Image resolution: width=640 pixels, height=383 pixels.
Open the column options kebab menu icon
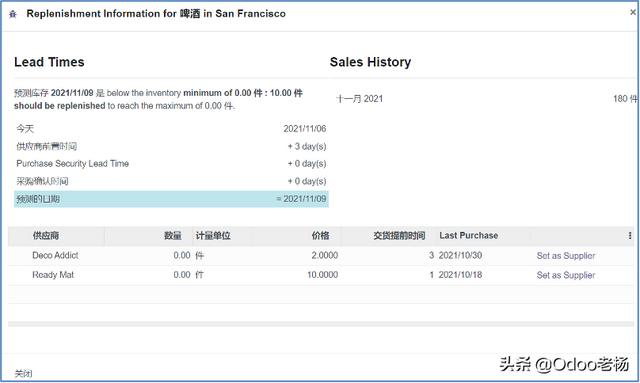630,236
